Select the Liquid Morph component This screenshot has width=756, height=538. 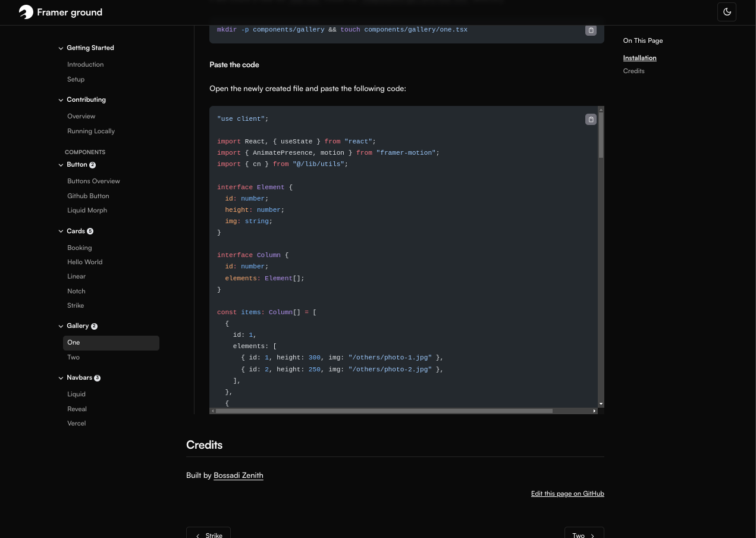pos(87,211)
